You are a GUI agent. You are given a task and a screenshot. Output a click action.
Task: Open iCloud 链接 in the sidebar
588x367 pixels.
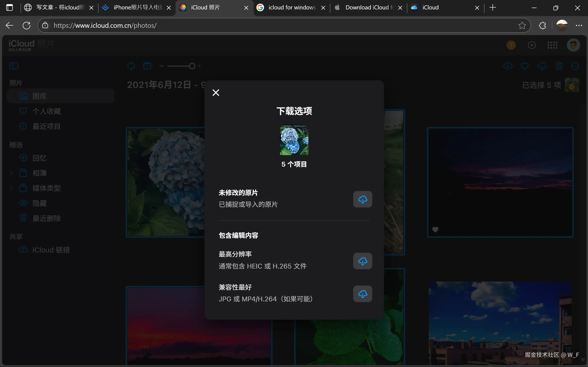[x=60, y=250]
